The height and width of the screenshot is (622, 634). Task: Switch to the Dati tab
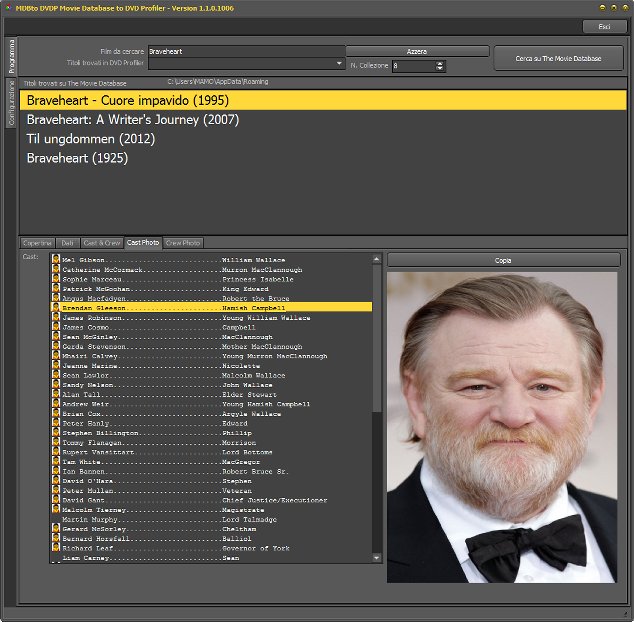coord(68,243)
